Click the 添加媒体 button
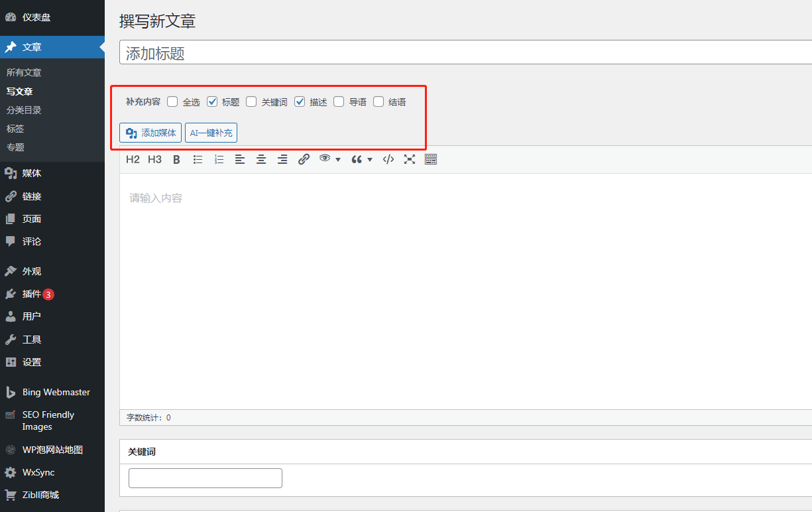The image size is (812, 512). point(150,133)
